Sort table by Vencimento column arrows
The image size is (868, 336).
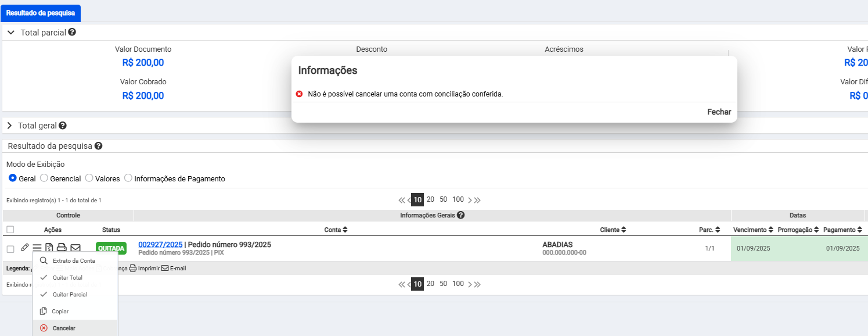coord(771,230)
